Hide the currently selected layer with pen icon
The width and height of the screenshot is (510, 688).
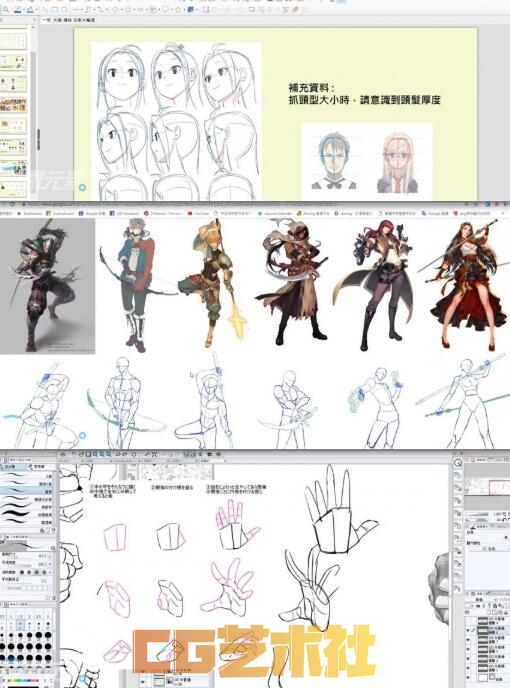[x=468, y=630]
